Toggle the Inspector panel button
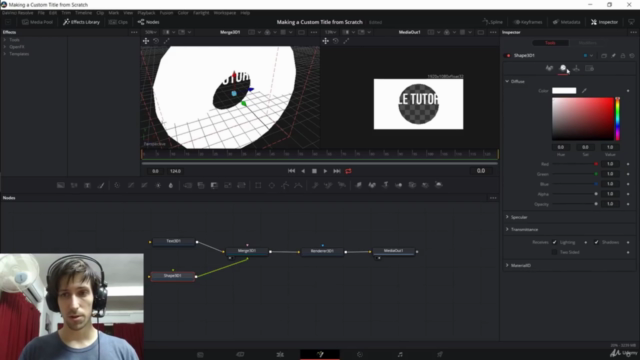The image size is (640, 360). click(604, 22)
